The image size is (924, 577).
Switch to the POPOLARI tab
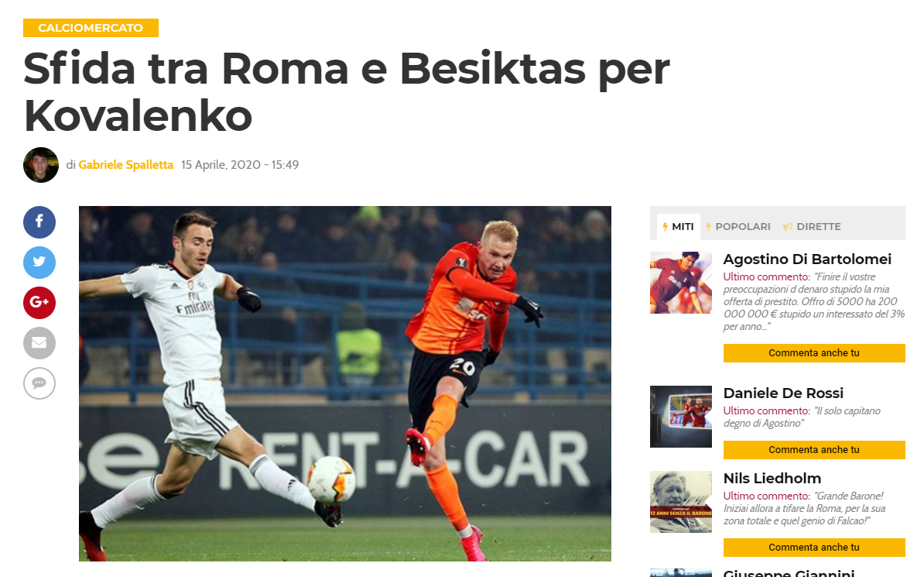click(x=737, y=227)
